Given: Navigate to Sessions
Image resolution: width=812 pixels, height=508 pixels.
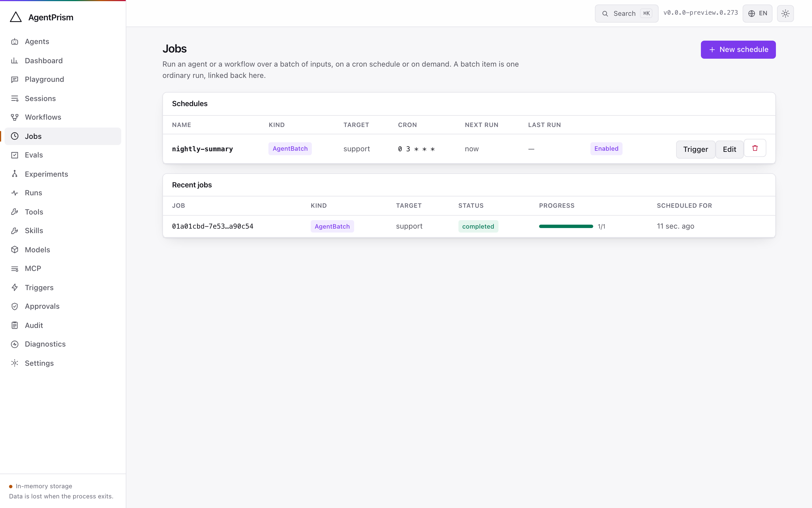Looking at the screenshot, I should click(63, 98).
